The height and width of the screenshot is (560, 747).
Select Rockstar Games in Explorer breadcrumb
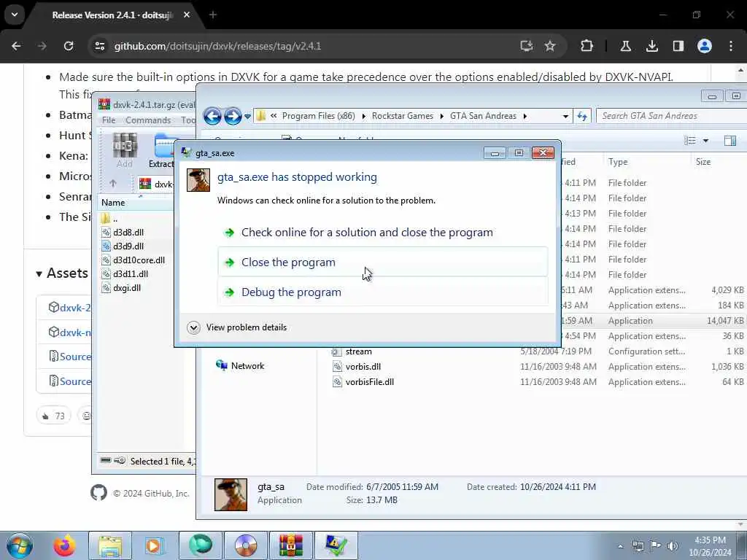pyautogui.click(x=403, y=116)
